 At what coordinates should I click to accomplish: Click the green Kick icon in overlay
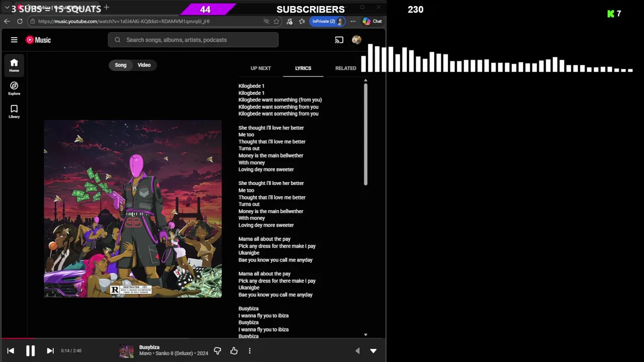pos(610,14)
